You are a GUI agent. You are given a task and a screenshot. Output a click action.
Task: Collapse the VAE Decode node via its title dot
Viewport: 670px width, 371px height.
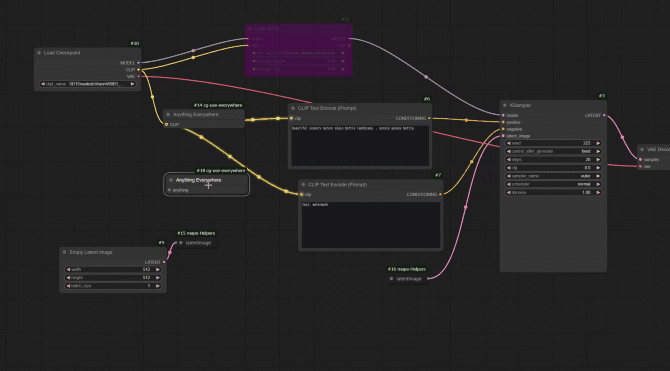tap(642, 150)
